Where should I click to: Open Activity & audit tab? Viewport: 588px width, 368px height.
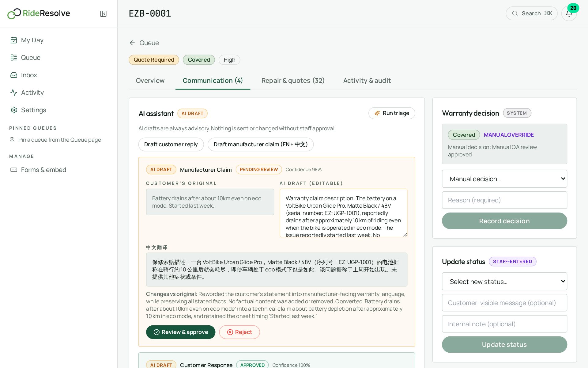367,81
